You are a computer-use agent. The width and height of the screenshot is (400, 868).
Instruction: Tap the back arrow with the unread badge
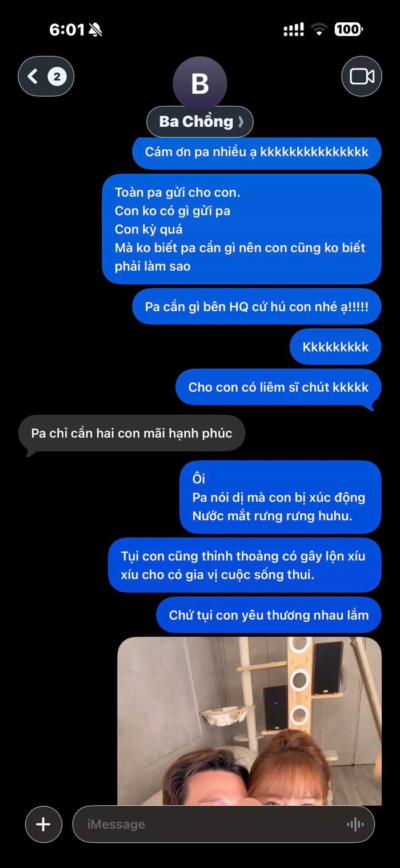pyautogui.click(x=46, y=76)
